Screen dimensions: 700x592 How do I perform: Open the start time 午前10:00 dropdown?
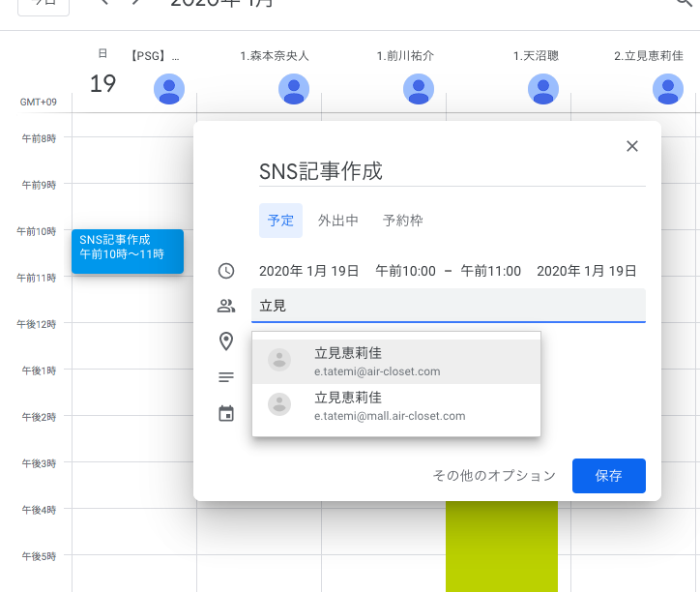click(405, 271)
